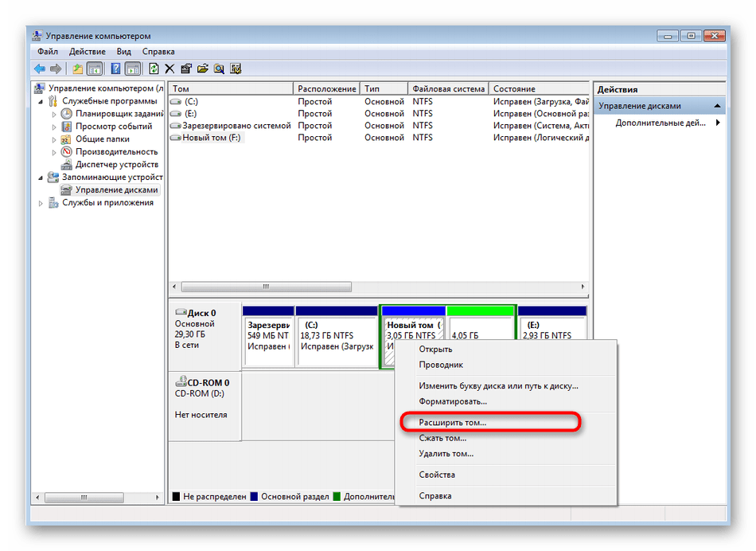Select Диспетчер устройств in the tree
This screenshot has height=551, width=756.
(x=118, y=165)
